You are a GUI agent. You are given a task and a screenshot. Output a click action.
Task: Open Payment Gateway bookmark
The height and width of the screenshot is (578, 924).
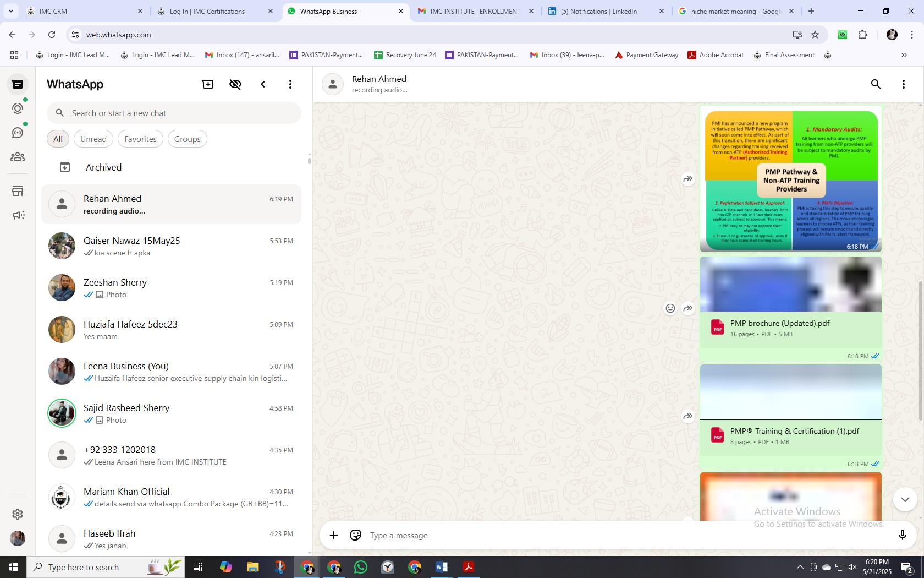(x=646, y=55)
